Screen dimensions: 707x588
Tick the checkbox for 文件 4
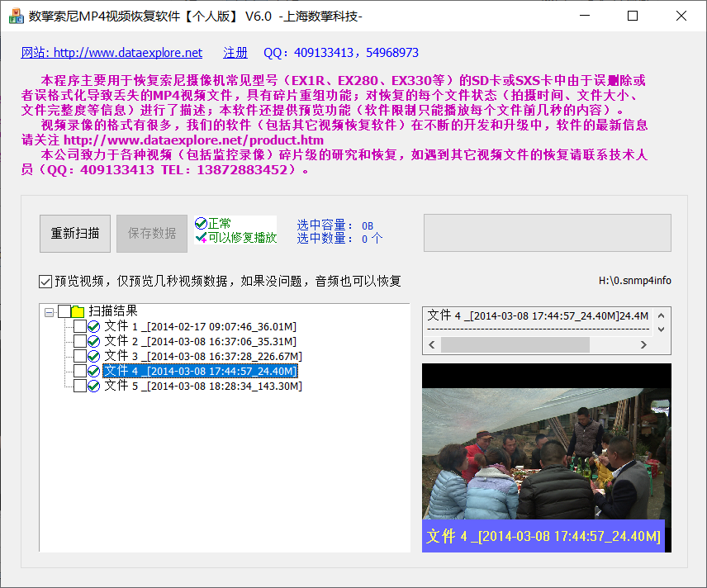click(x=80, y=371)
